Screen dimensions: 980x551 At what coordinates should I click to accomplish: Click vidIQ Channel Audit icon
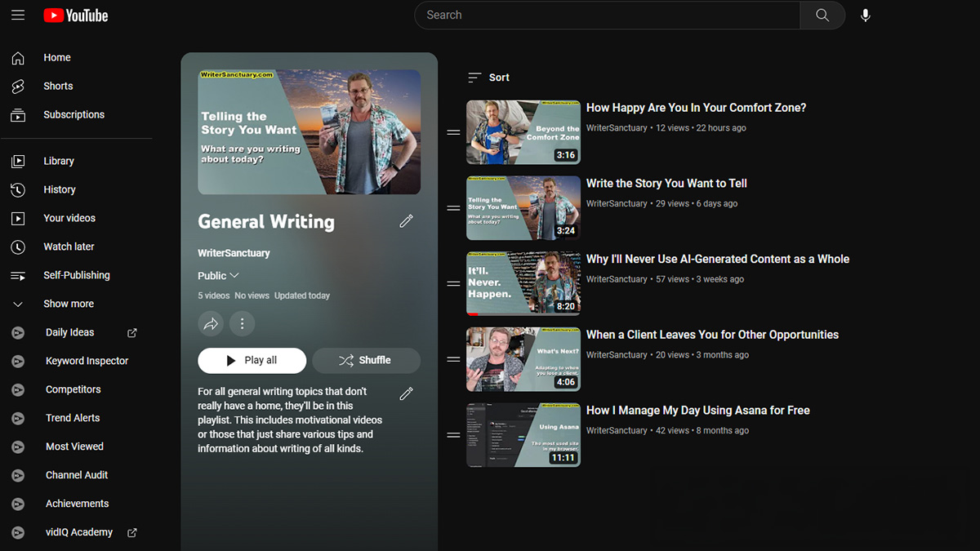click(18, 476)
